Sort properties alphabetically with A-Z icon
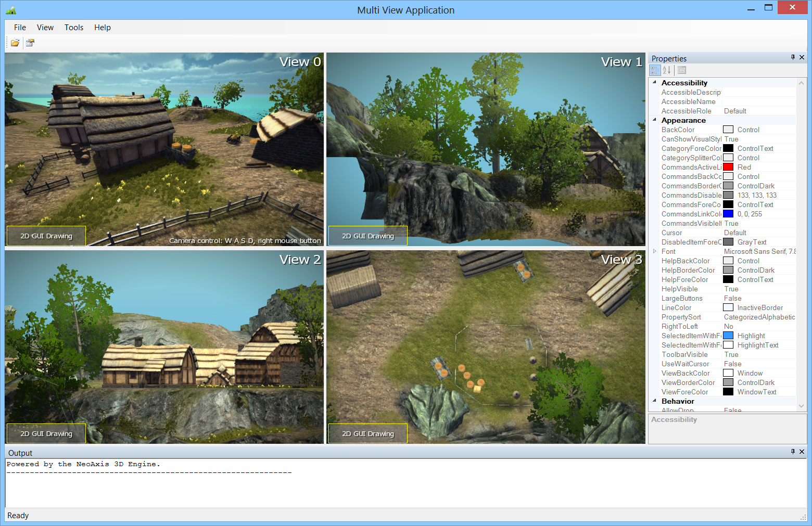This screenshot has width=812, height=526. click(667, 70)
